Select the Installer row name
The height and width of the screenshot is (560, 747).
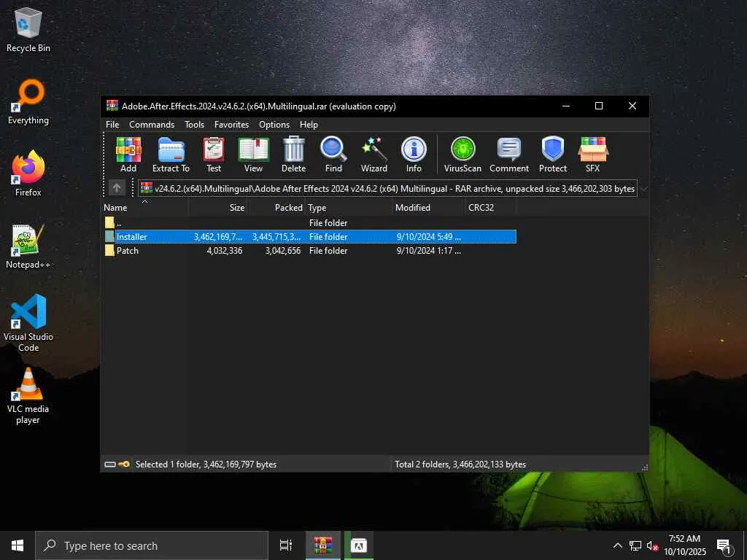pyautogui.click(x=131, y=237)
